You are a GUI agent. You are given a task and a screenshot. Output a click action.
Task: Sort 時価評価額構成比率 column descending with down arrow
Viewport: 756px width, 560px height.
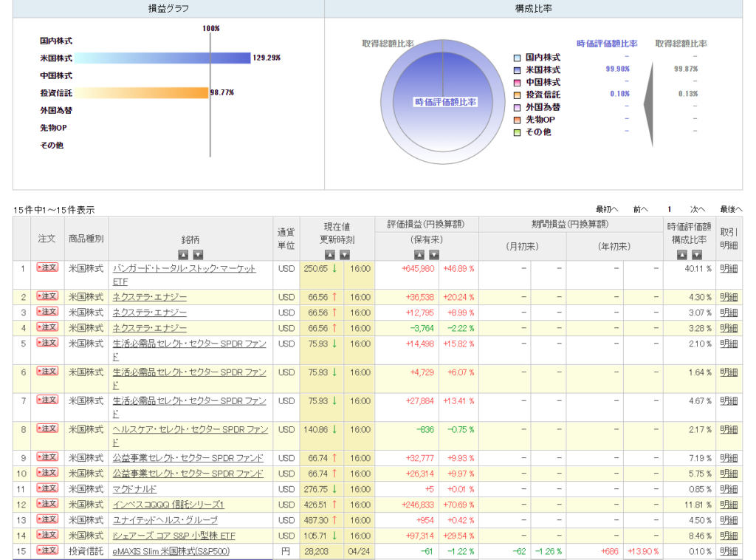(697, 254)
